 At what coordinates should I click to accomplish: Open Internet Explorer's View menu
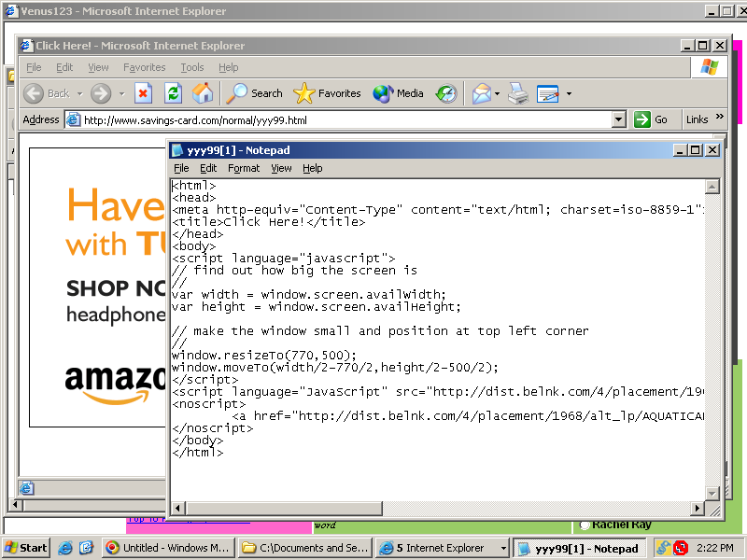tap(98, 67)
